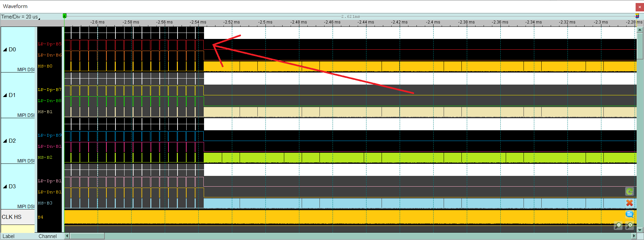Click MIPI DSI label under D1
This screenshot has width=644, height=240.
tap(26, 115)
